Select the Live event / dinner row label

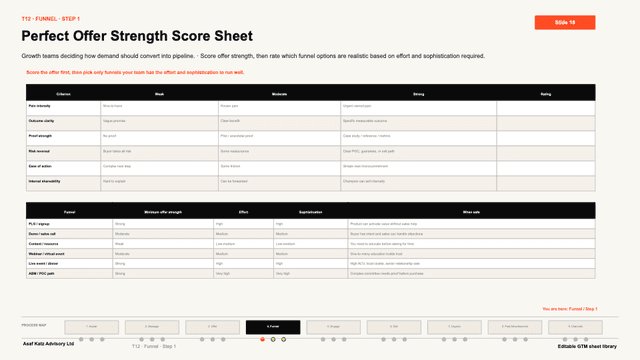click(x=69, y=264)
